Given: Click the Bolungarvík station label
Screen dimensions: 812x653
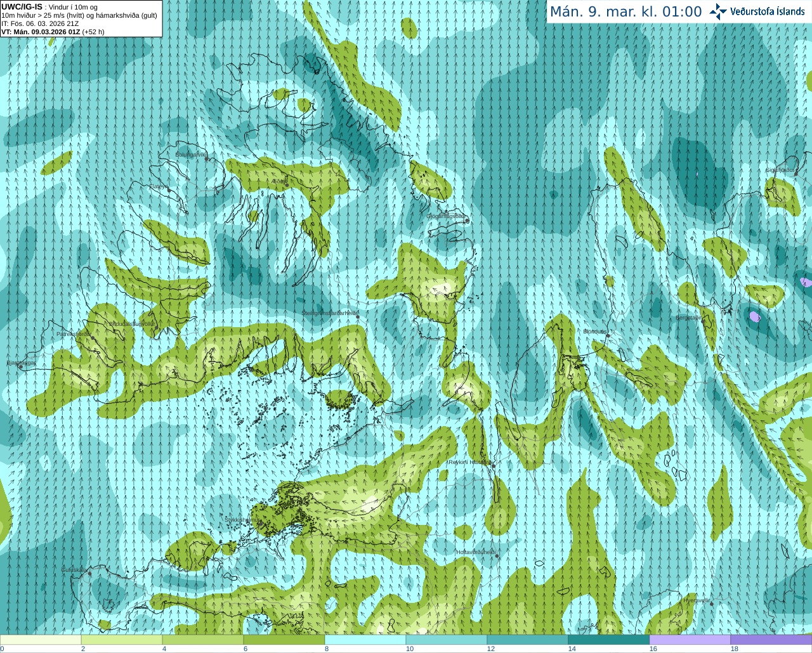Looking at the screenshot, I should pos(190,154).
